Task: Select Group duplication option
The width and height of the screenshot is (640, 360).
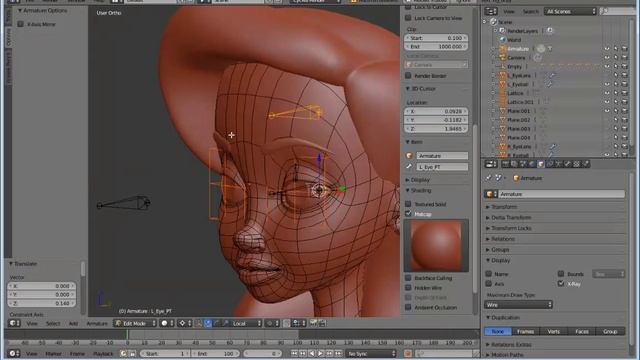Action: tap(610, 331)
